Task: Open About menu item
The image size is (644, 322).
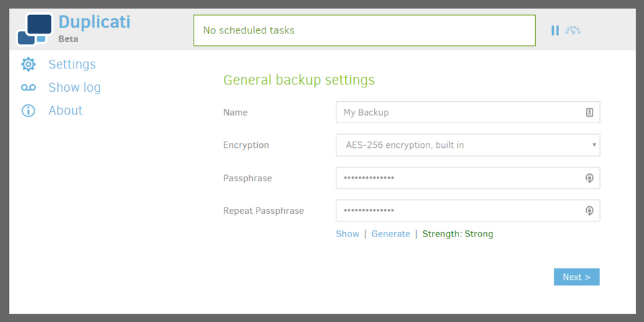Action: pyautogui.click(x=65, y=111)
